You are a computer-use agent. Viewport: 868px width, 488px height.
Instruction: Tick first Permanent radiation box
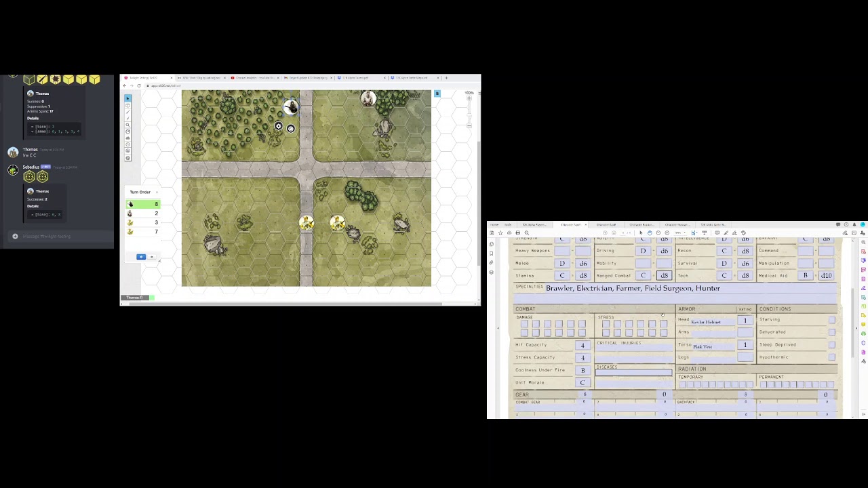click(x=764, y=384)
